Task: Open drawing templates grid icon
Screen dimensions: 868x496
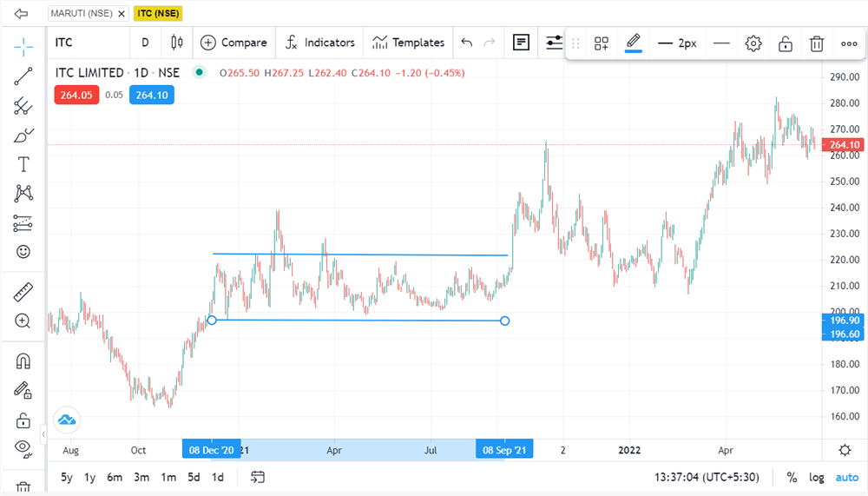Action: coord(602,43)
